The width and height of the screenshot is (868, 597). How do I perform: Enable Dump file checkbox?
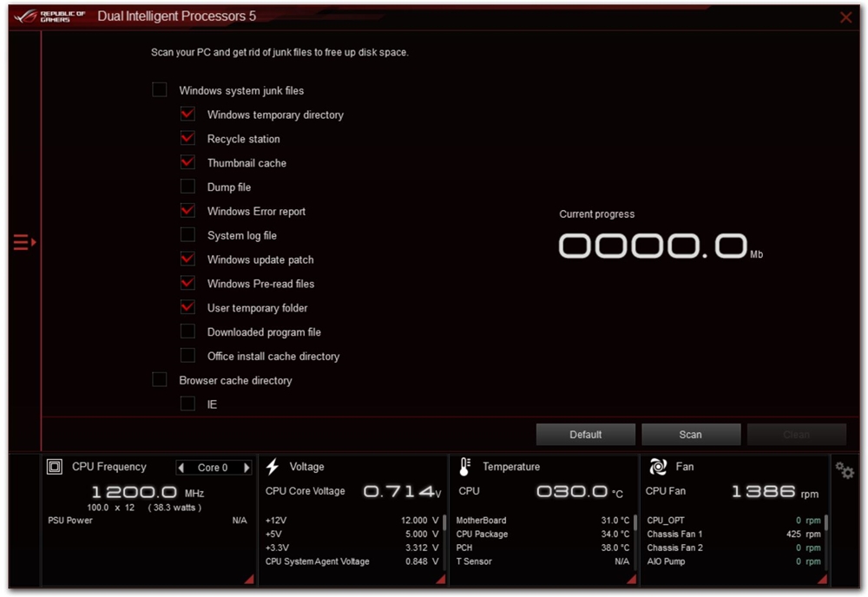pyautogui.click(x=187, y=187)
